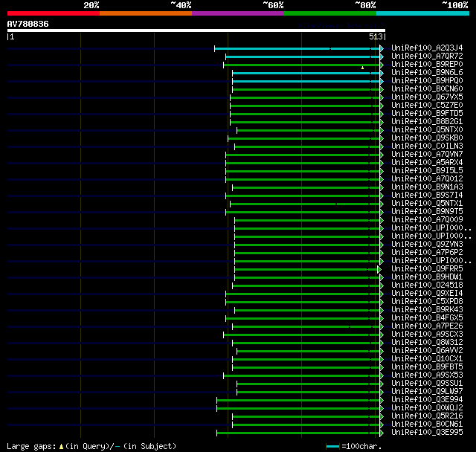Click the purple ~60% identity legend segment
Image resolution: width=476 pixels, height=452 pixels.
pyautogui.click(x=238, y=13)
